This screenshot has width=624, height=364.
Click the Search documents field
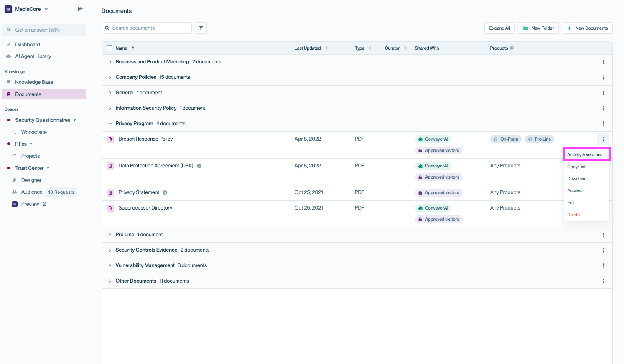click(147, 28)
